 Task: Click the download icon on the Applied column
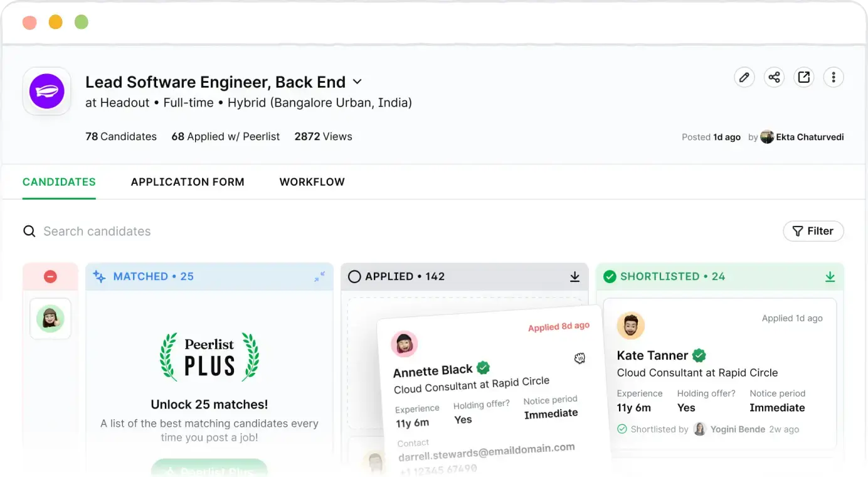click(x=574, y=276)
